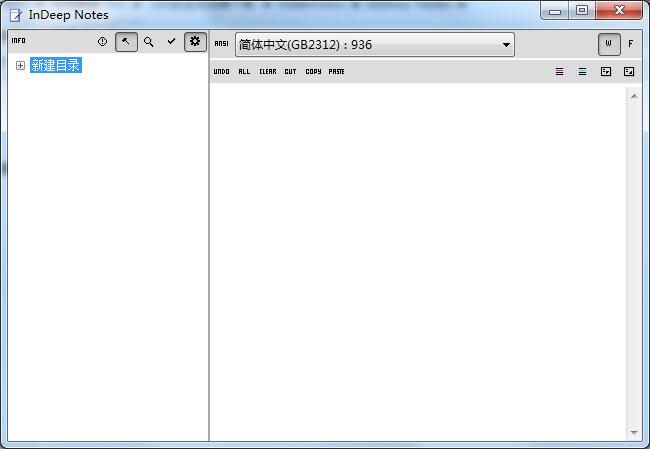The width and height of the screenshot is (650, 449).
Task: Click inside the empty note editor
Action: pyautogui.click(x=418, y=263)
